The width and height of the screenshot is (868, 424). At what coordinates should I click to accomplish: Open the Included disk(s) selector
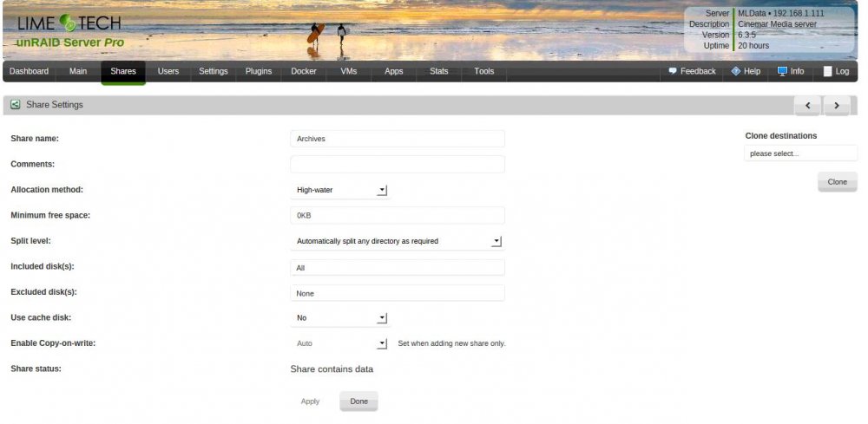(x=398, y=268)
